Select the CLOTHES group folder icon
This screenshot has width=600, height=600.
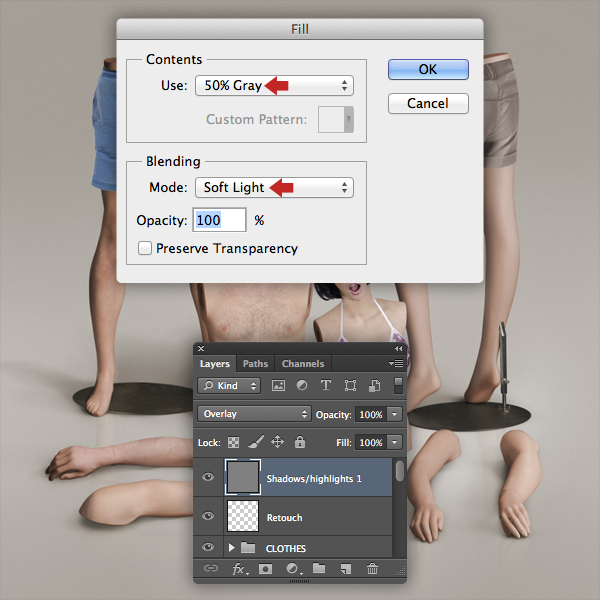(x=248, y=548)
